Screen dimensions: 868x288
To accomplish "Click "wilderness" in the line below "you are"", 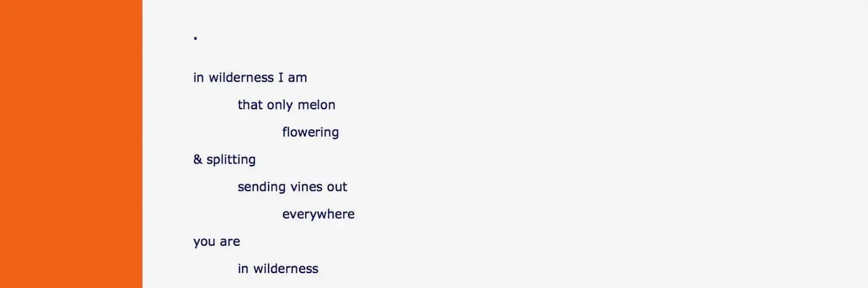I will [x=286, y=269].
